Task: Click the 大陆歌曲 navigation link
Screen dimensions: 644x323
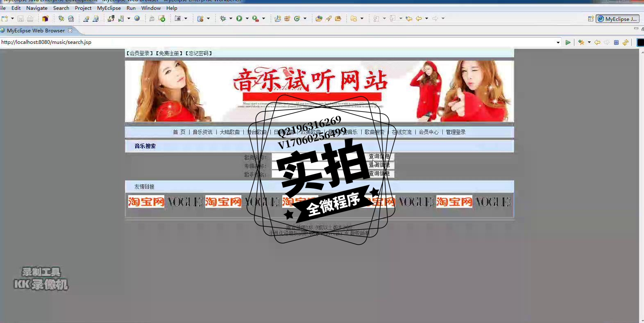Action: point(229,132)
